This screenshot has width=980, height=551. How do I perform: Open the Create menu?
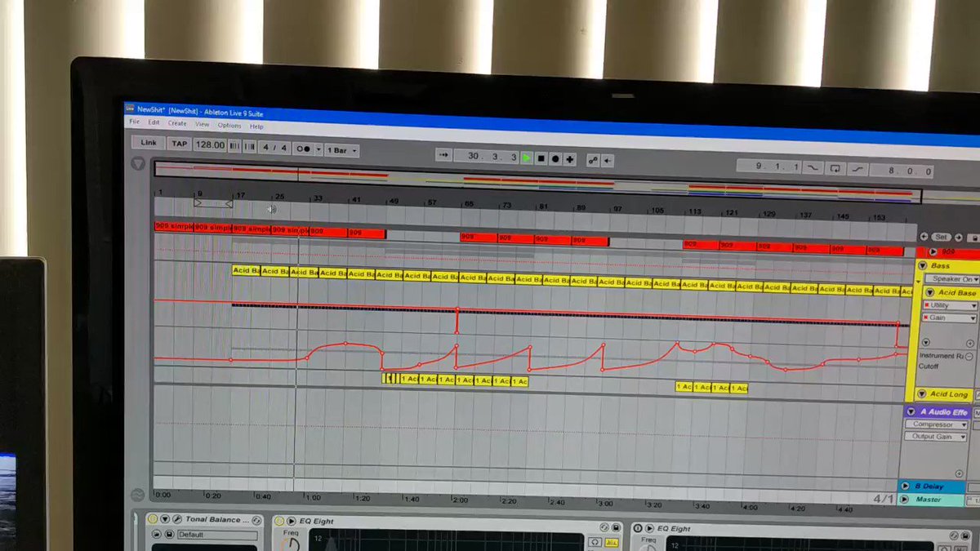pos(177,123)
